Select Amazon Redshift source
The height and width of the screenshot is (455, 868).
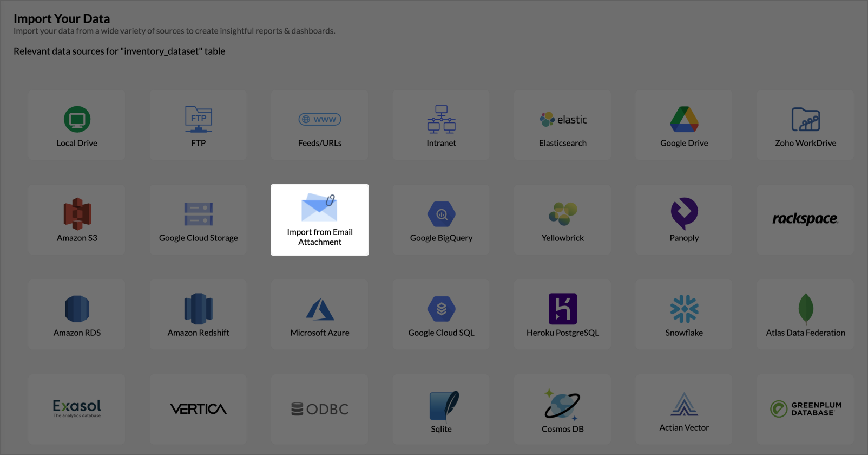[x=198, y=315]
